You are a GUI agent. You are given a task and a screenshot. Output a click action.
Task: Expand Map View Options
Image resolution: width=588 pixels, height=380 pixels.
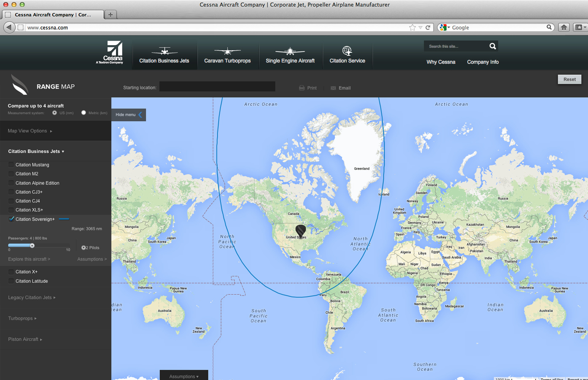[30, 131]
